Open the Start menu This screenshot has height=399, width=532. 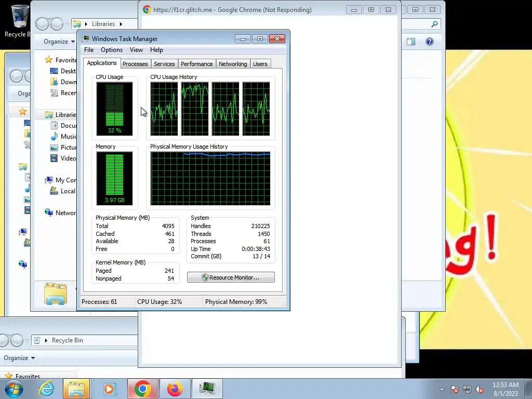point(13,389)
